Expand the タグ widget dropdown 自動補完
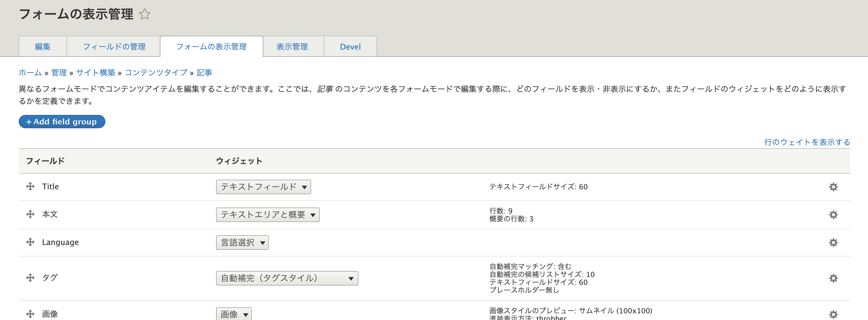868x320 pixels. tap(287, 278)
